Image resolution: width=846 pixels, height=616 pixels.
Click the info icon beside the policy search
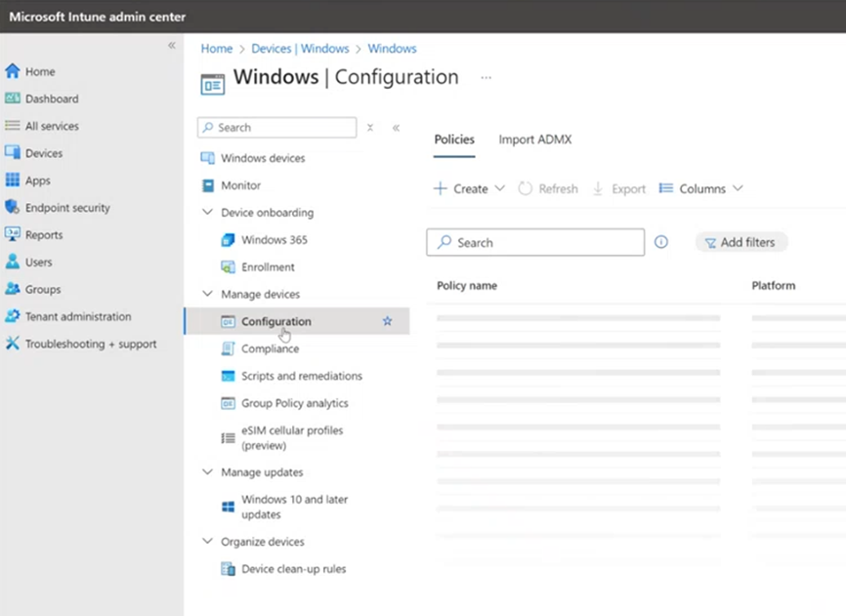661,242
